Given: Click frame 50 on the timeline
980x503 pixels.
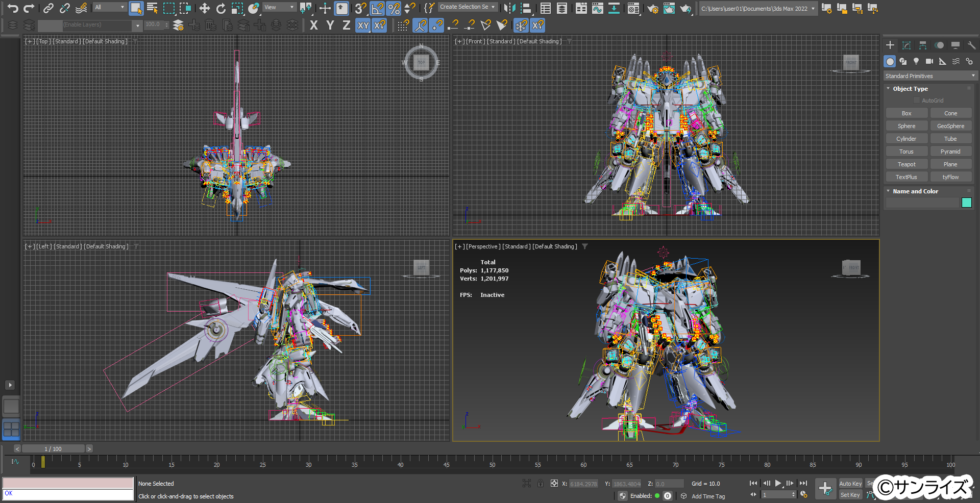Looking at the screenshot, I should point(492,464).
